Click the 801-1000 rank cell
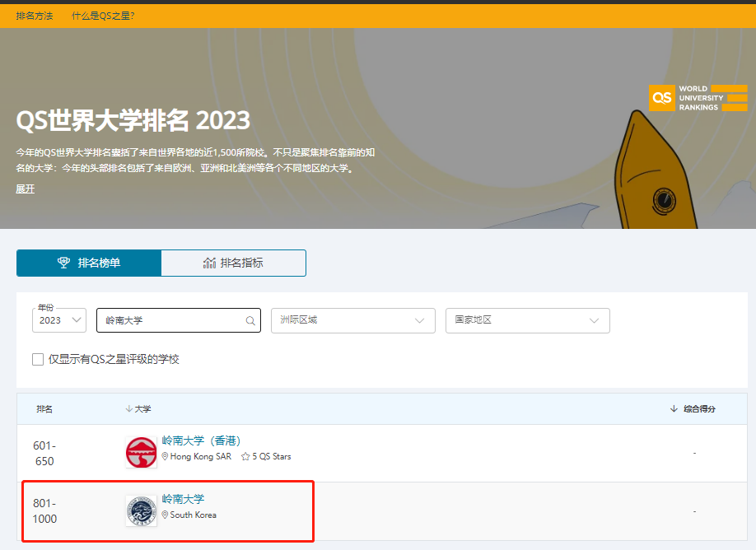Screen dimensions: 756x550 pyautogui.click(x=44, y=511)
